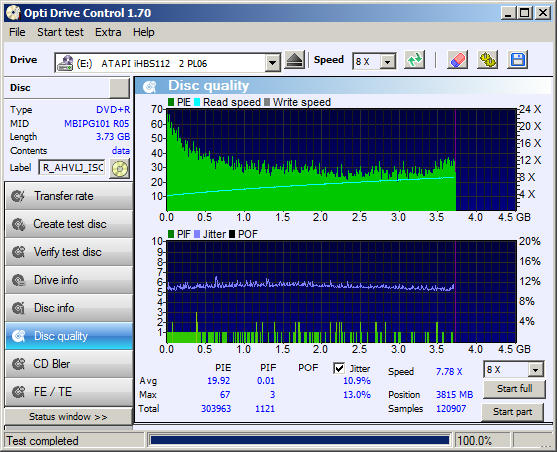This screenshot has width=557, height=452.
Task: Select Create test disc in the sidebar
Action: 69,224
